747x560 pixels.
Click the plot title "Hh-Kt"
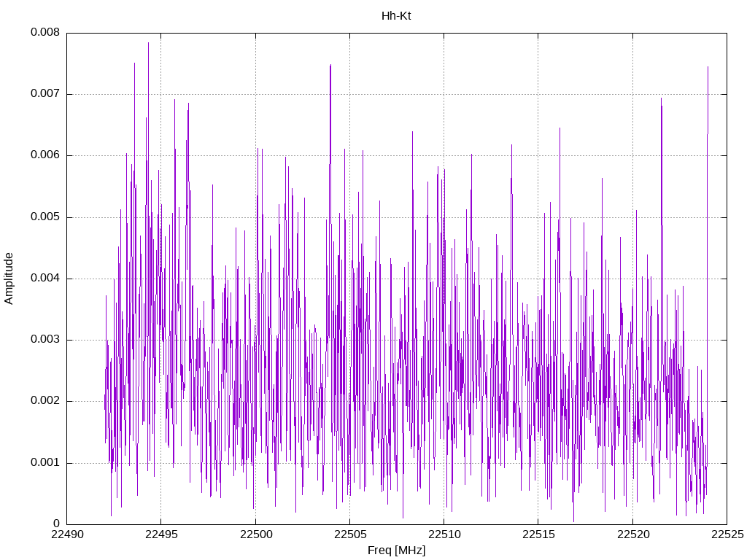[396, 16]
